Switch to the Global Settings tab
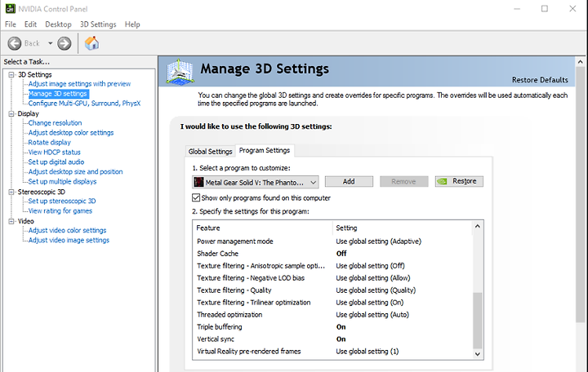The image size is (588, 372). (x=211, y=152)
